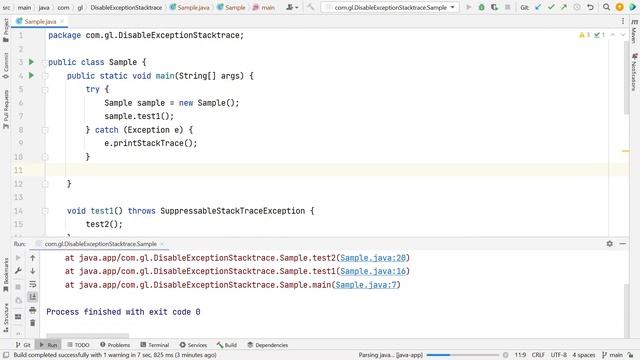
Task: Change 4 spaces indent setting
Action: (584, 355)
